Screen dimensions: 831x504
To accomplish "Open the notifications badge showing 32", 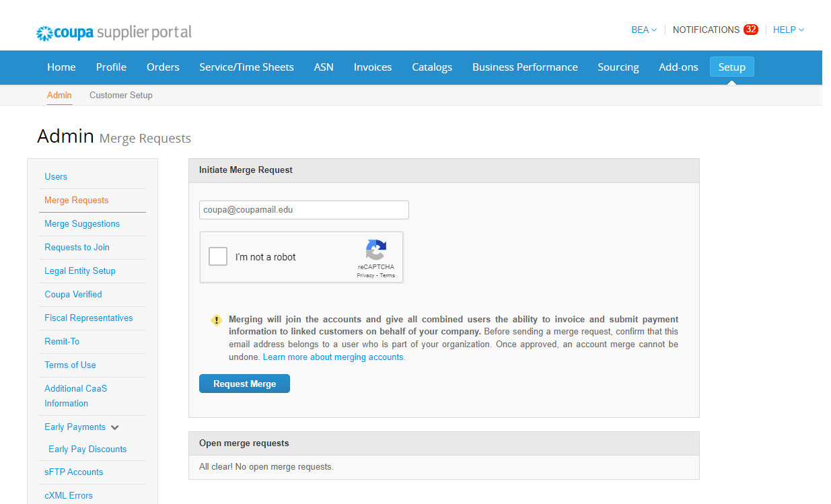I will tap(750, 30).
